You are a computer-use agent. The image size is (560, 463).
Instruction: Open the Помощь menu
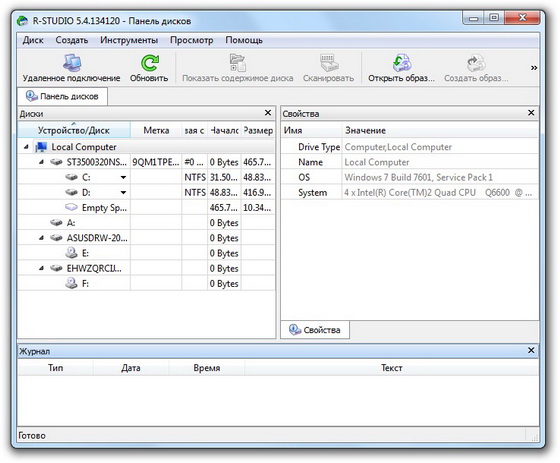pyautogui.click(x=244, y=40)
